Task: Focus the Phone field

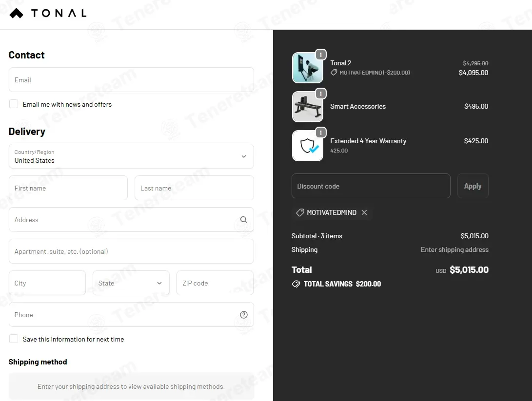Action: pyautogui.click(x=131, y=315)
